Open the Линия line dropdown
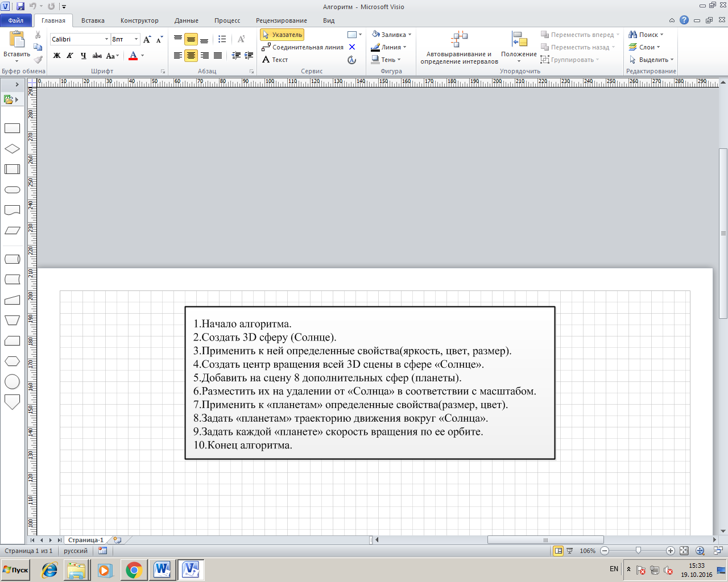 point(388,47)
